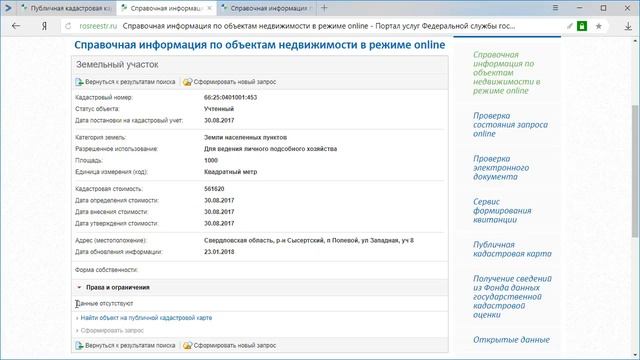The image size is (640, 360).
Task: Close the active Справочная информация tab
Action: tap(209, 8)
